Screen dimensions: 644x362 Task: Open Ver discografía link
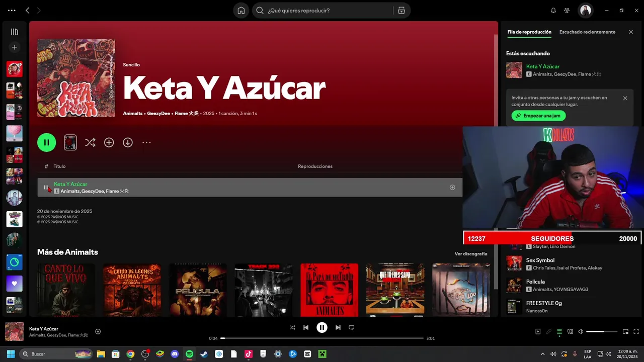tap(471, 254)
